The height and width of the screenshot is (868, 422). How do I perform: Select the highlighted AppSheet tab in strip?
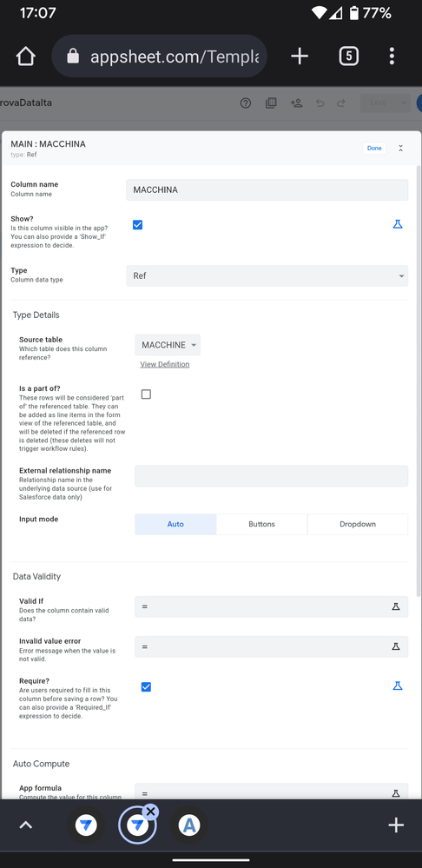tap(137, 826)
